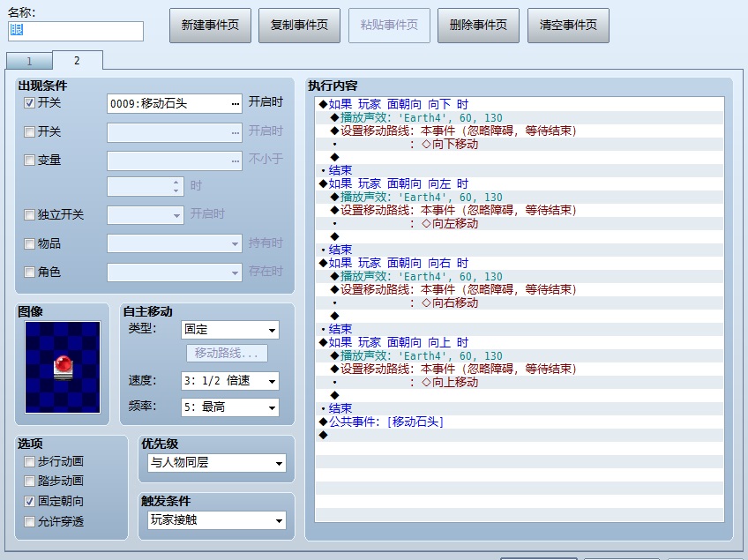The height and width of the screenshot is (560, 748).
Task: Switch to event page tab 1
Action: point(29,61)
